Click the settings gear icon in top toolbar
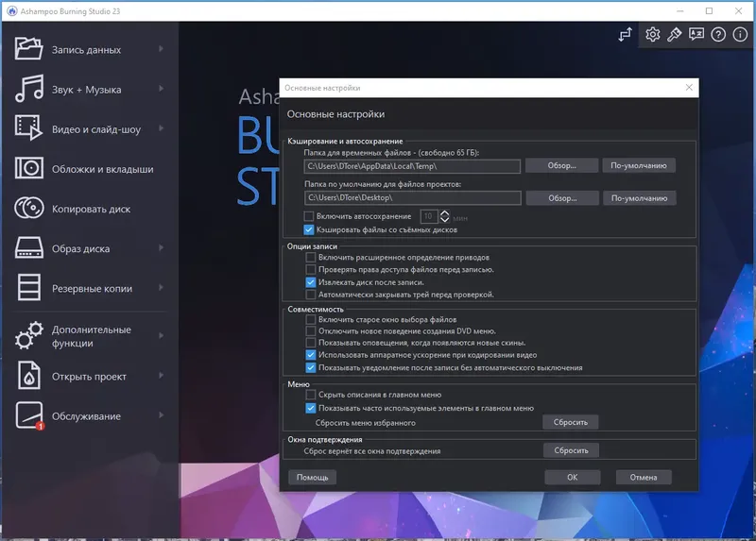Viewport: 756px width, 541px height. click(x=652, y=34)
